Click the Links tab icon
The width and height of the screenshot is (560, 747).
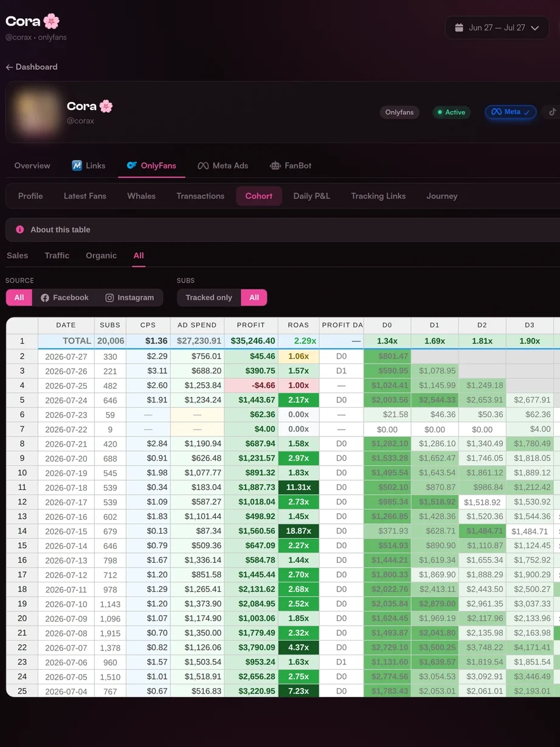pyautogui.click(x=77, y=165)
